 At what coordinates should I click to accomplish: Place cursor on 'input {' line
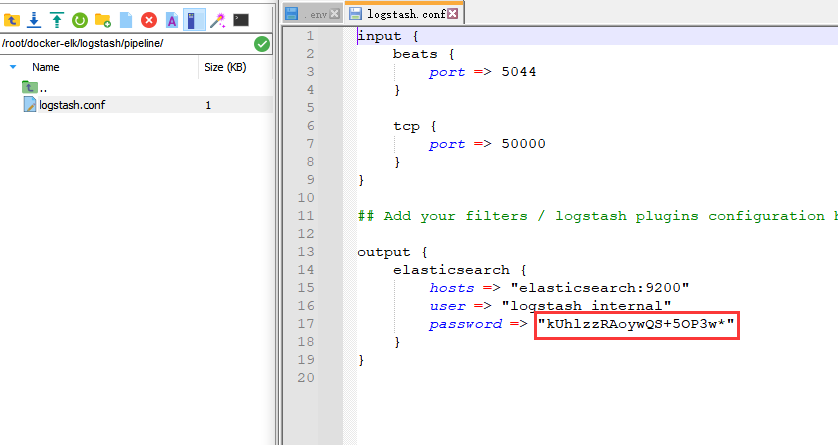(388, 36)
